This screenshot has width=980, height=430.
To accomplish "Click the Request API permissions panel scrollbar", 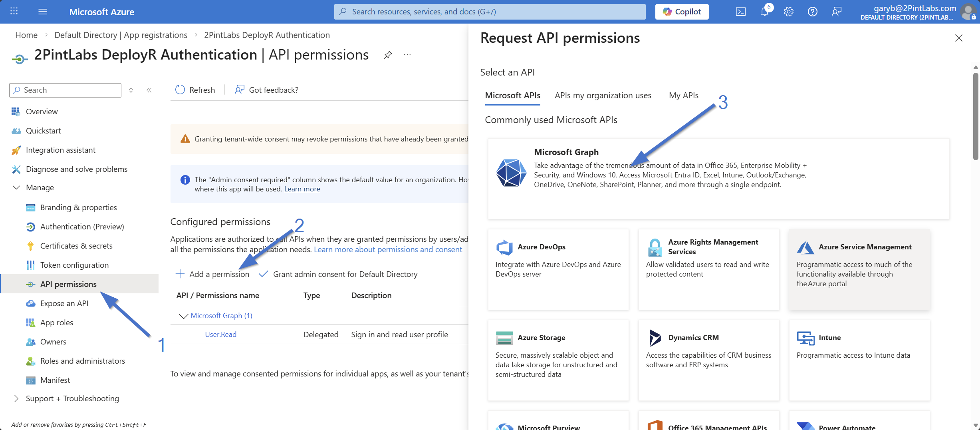I will tap(975, 116).
